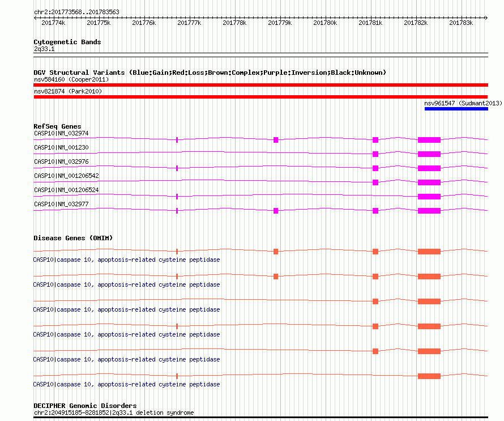This screenshot has height=421, width=504.
Task: Click the red loss bar under nsv584160
Action: pos(260,85)
